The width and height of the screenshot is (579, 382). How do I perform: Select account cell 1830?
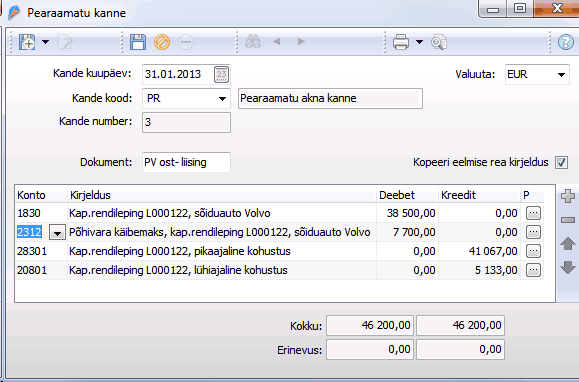[x=41, y=213]
